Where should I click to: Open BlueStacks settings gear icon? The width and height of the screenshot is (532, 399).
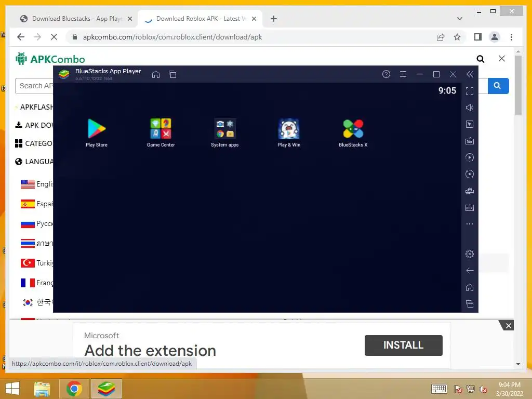tap(470, 254)
